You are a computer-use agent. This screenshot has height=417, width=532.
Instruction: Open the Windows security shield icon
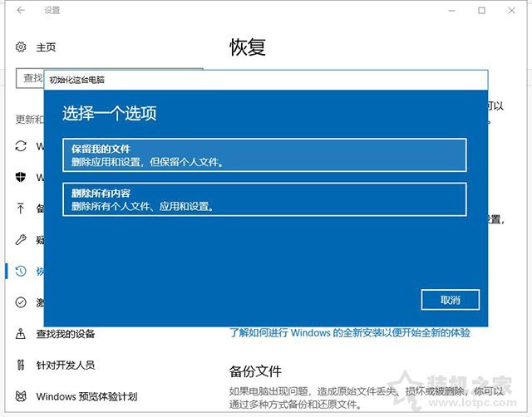point(21,178)
